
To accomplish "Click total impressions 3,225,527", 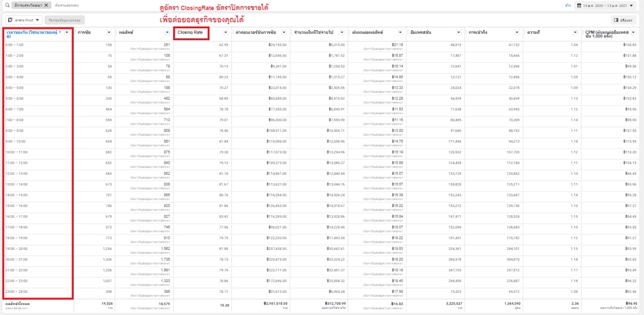I will click(453, 304).
